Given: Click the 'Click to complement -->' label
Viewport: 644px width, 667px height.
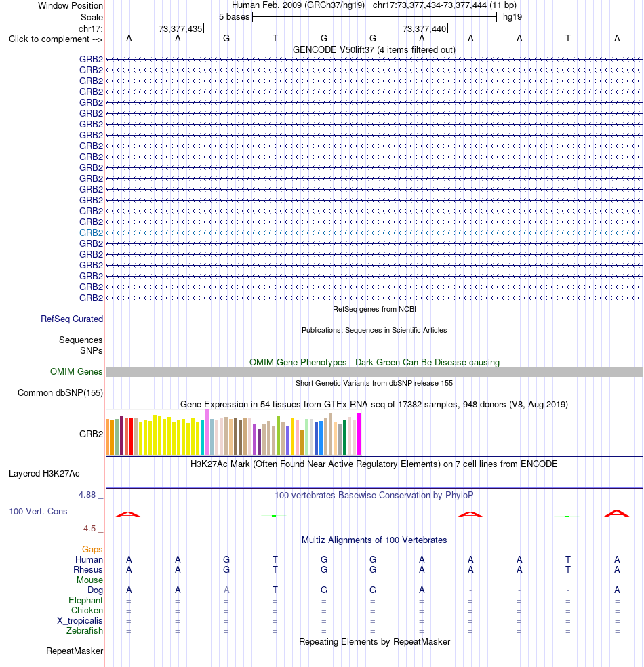Looking at the screenshot, I should 56,39.
